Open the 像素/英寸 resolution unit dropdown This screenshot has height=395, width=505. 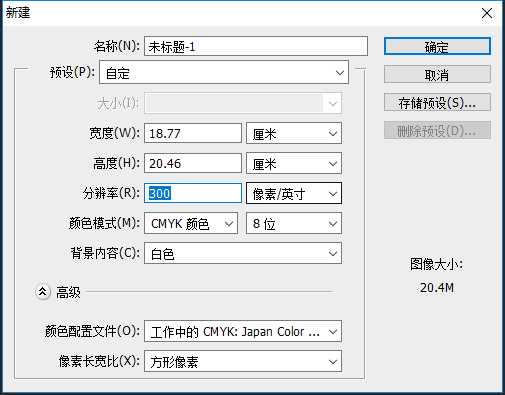[x=294, y=193]
